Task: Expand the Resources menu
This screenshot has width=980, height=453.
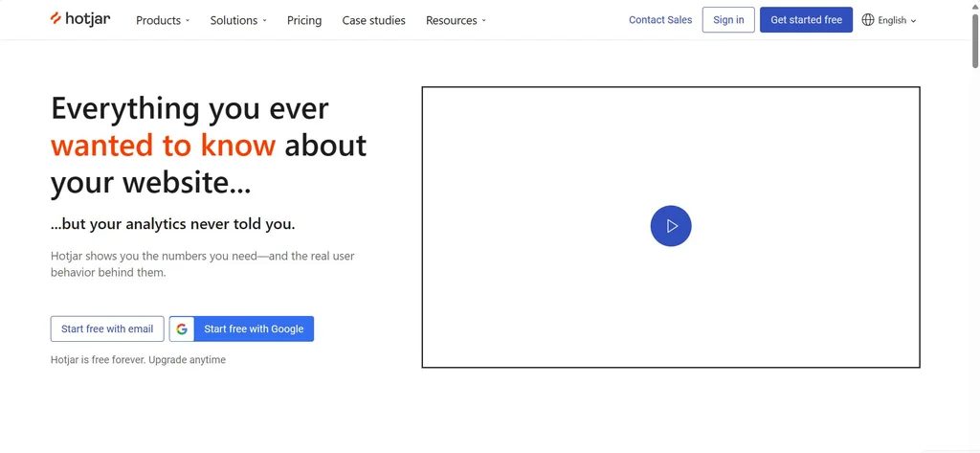Action: [x=456, y=21]
